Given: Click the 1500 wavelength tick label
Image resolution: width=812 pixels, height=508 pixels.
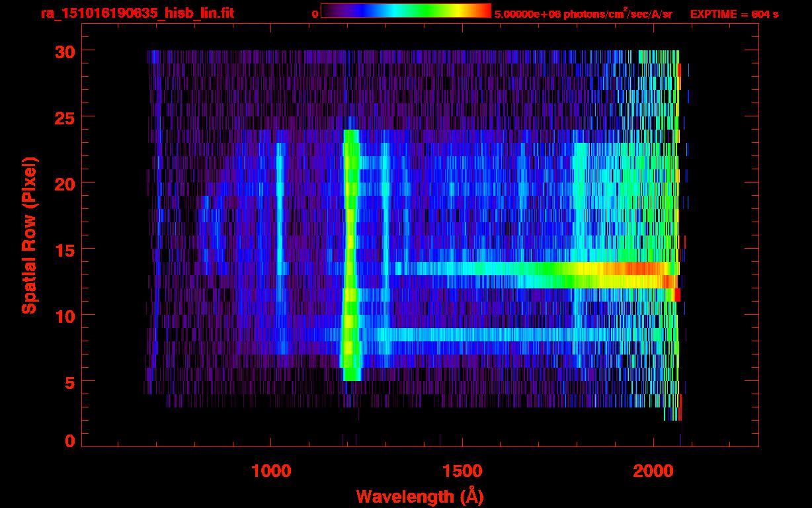Looking at the screenshot, I should click(x=462, y=471).
